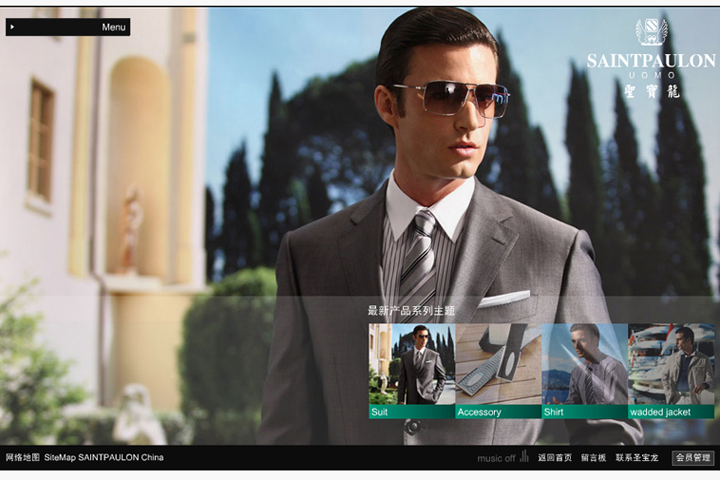Open the 网络地图 site map link
The image size is (720, 480).
pos(22,458)
